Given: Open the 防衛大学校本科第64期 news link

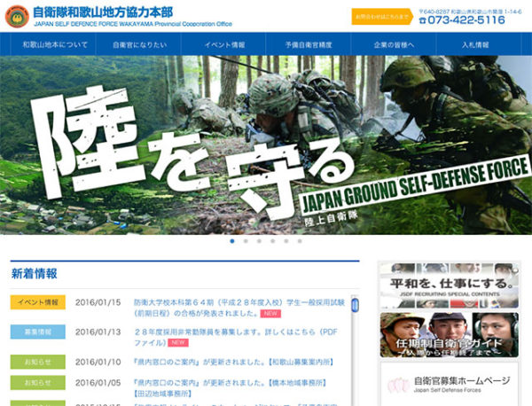Looking at the screenshot, I should (239, 308).
